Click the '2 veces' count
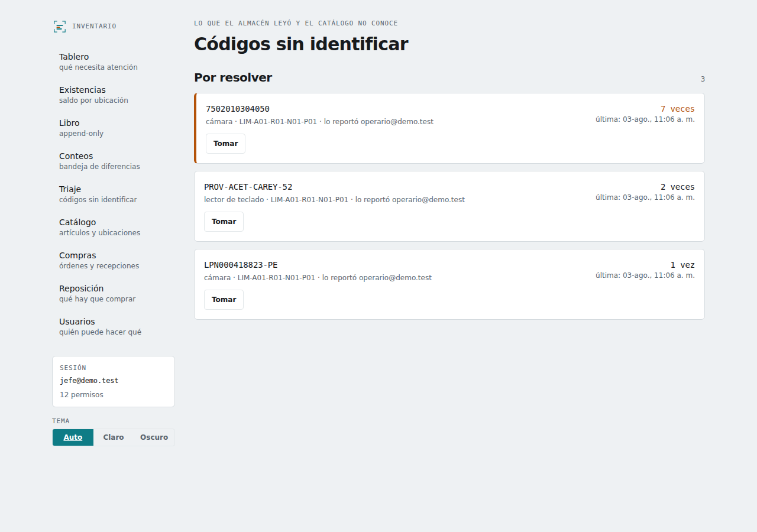This screenshot has width=757, height=532. [678, 187]
